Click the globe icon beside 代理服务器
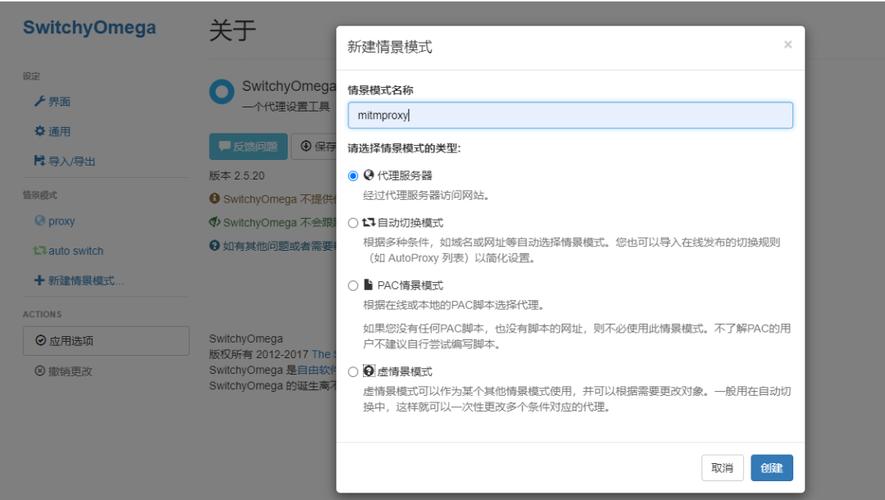The image size is (885, 500). [368, 175]
